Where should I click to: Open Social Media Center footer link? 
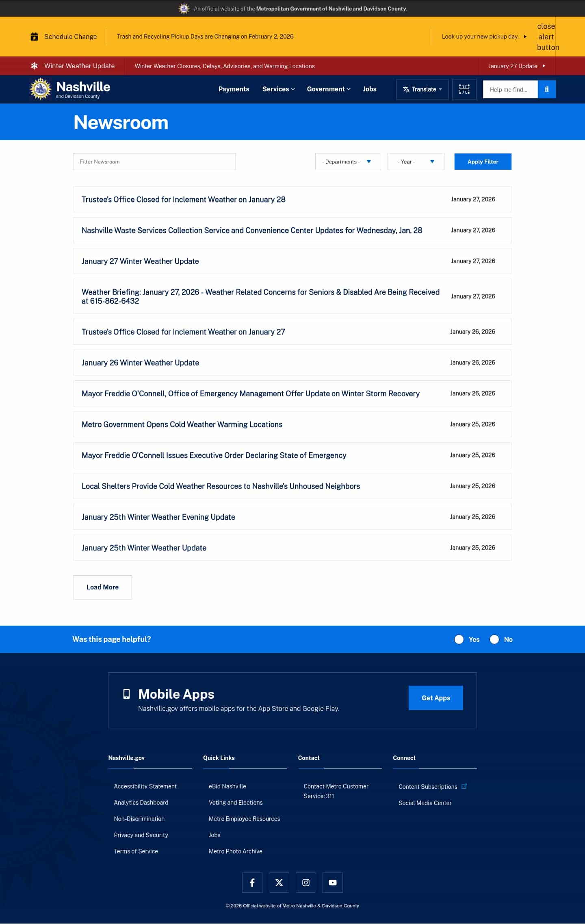click(425, 803)
